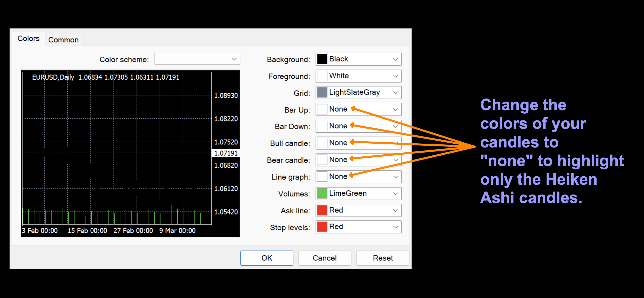The image size is (644, 298).
Task: Open the Bar Up color dropdown
Action: pos(395,110)
